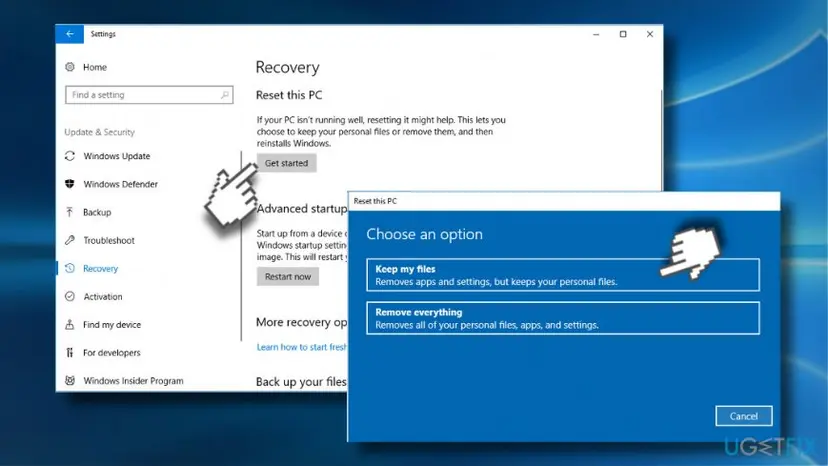
Task: Click the Restart now button
Action: 288,277
